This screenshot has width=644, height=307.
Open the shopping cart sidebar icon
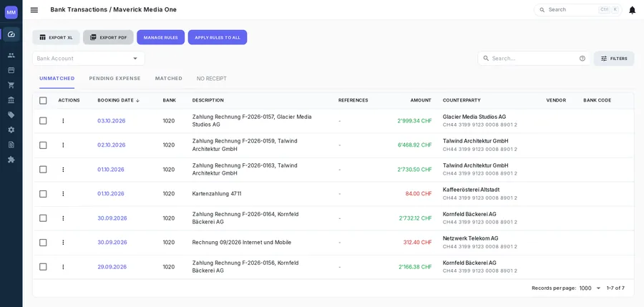pyautogui.click(x=11, y=85)
